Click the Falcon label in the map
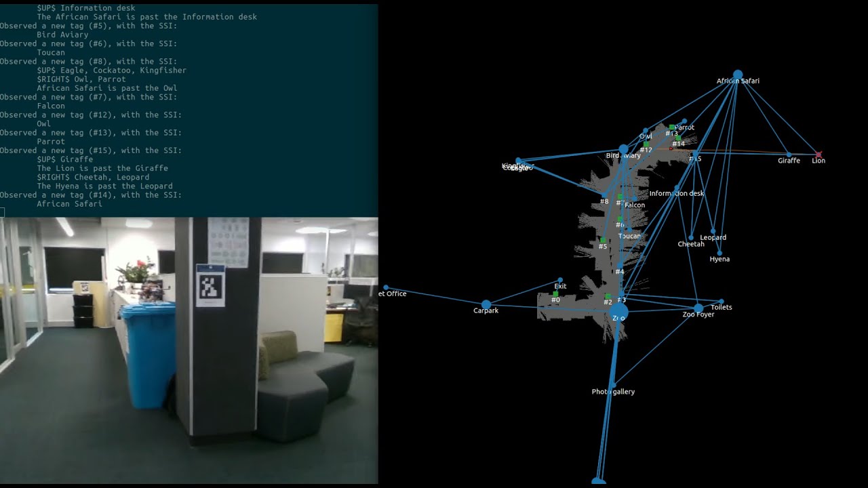The height and width of the screenshot is (488, 868). click(635, 205)
